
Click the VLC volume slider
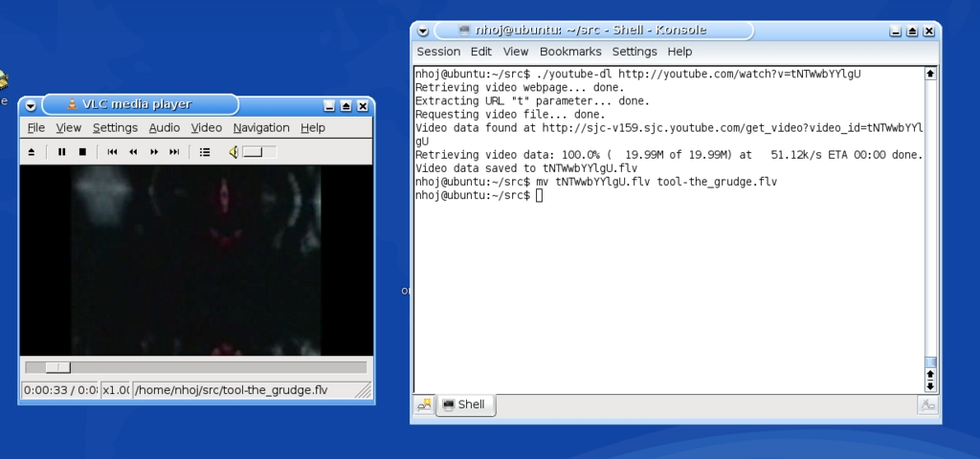pos(258,151)
